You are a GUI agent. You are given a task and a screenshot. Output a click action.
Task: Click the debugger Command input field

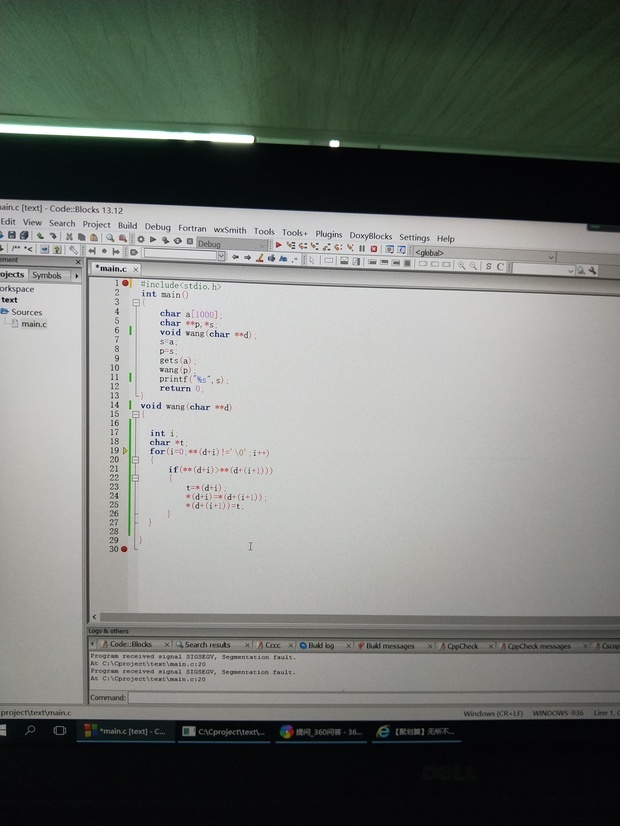click(x=370, y=697)
